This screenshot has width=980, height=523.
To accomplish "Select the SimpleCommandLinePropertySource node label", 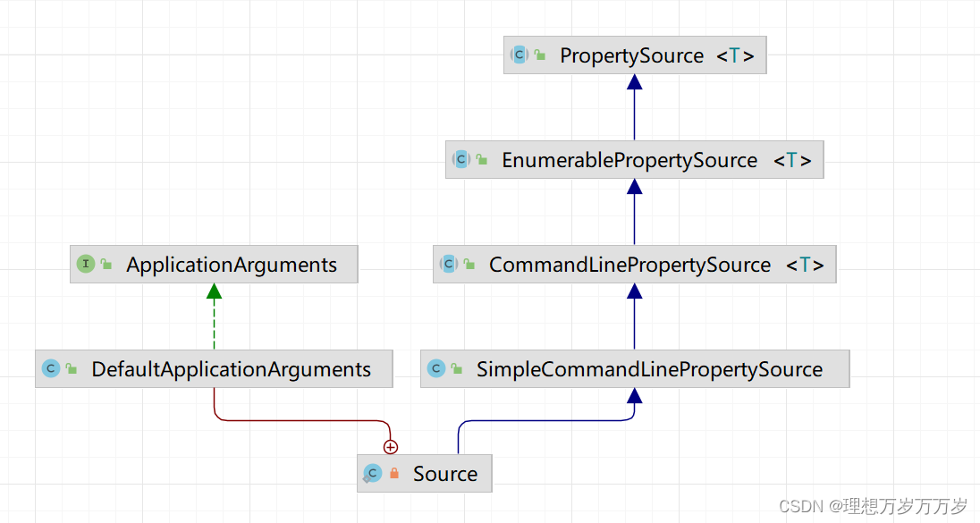I will pyautogui.click(x=649, y=369).
